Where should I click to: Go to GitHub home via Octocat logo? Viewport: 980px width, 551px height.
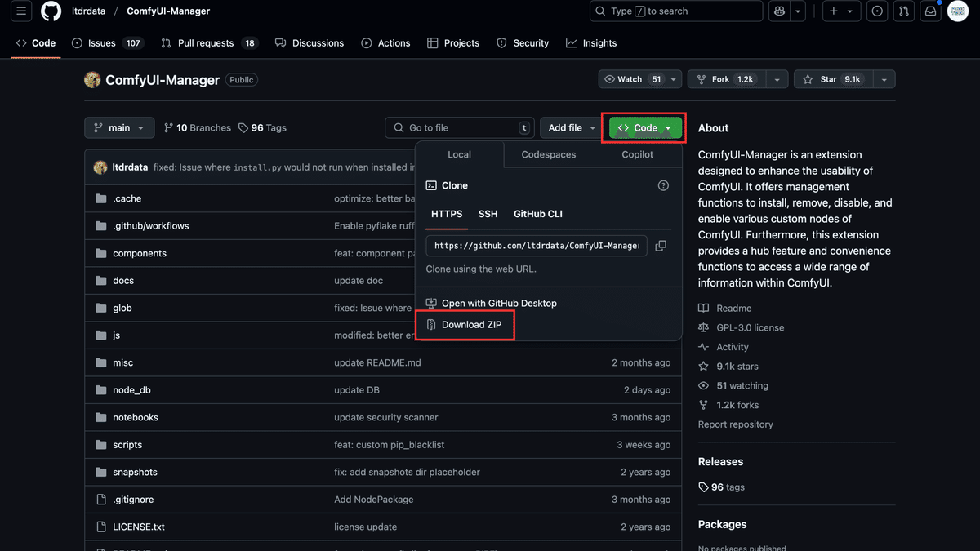tap(51, 11)
